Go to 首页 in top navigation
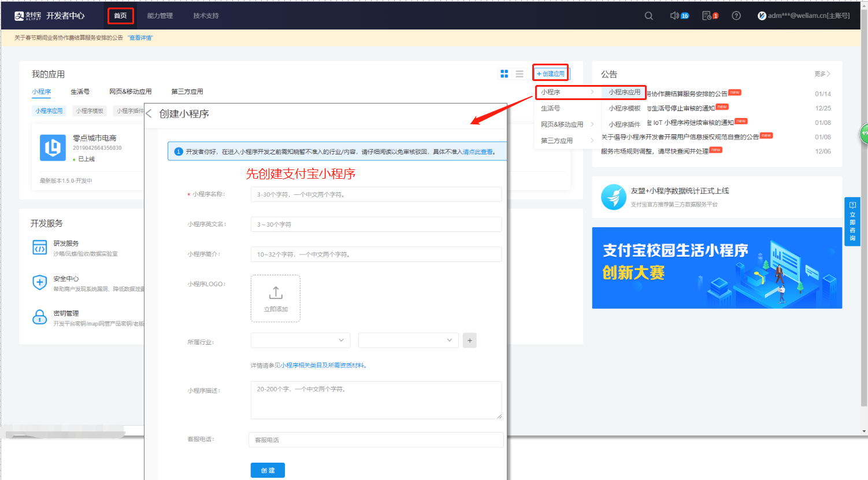The image size is (868, 480). pyautogui.click(x=120, y=16)
